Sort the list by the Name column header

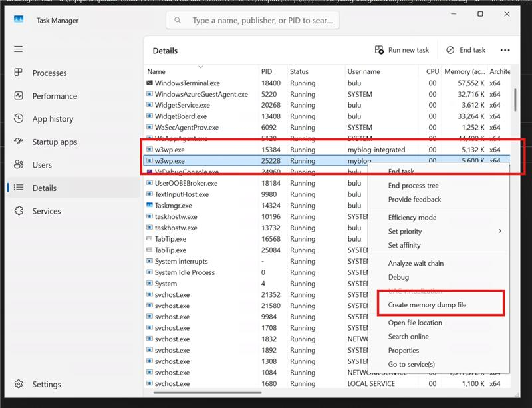click(x=156, y=71)
